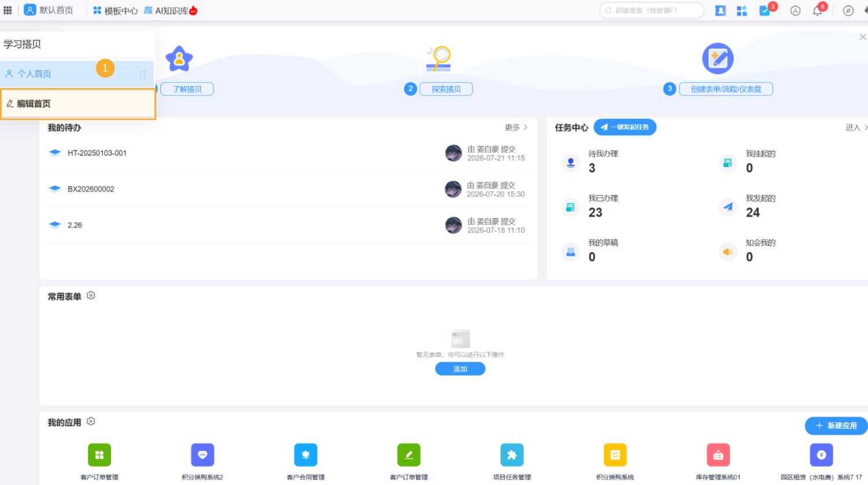This screenshot has width=868, height=485.
Task: Click avatar on 2.26 row
Action: [x=454, y=225]
